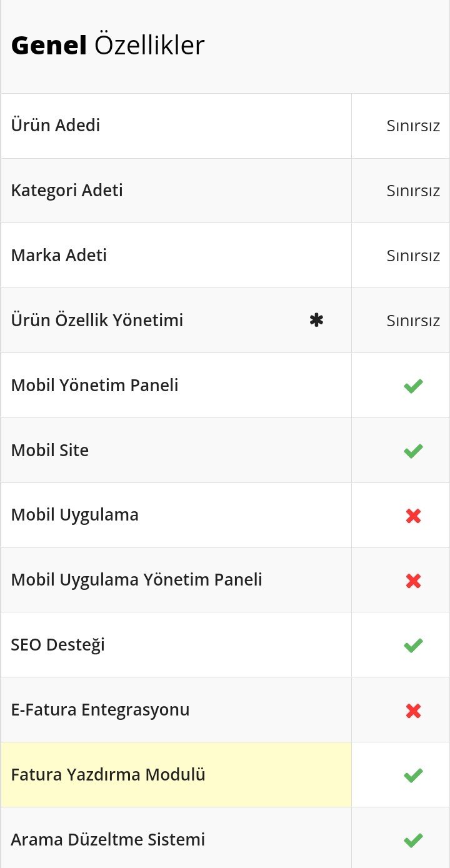Click the Sınırsız value for Marka Adeti
This screenshot has height=868, width=450.
pyautogui.click(x=413, y=256)
